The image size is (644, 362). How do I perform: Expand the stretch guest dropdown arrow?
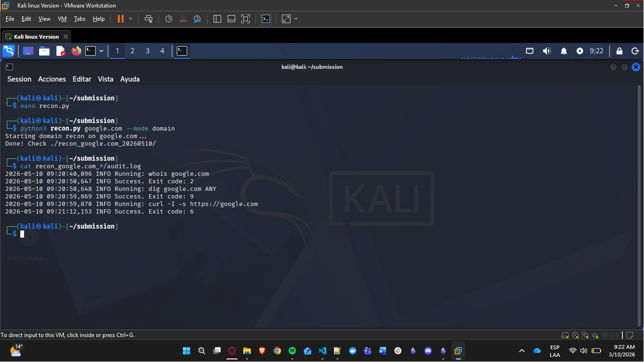[296, 19]
